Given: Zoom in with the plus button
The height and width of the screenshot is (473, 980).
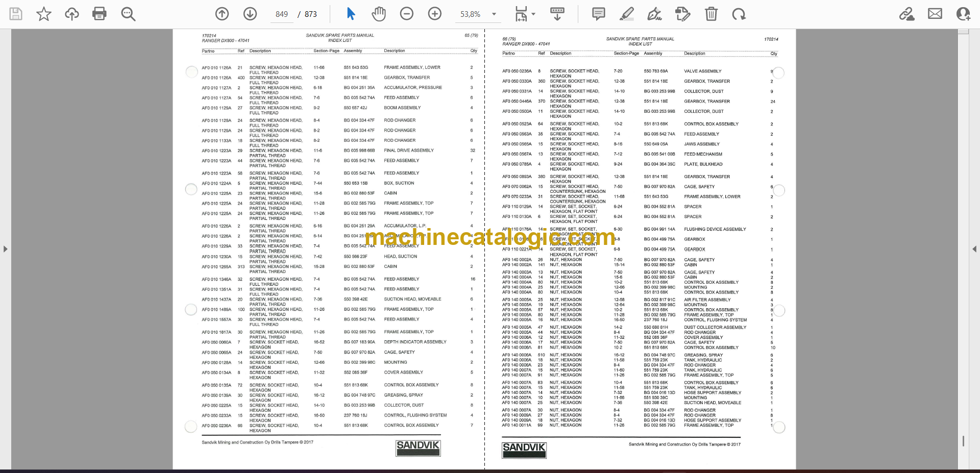Looking at the screenshot, I should [435, 14].
